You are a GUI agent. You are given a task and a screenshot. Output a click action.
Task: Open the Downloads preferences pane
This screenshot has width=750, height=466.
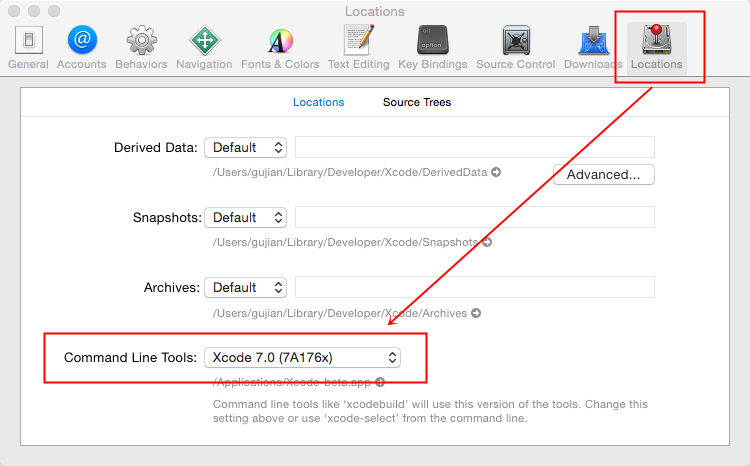(593, 48)
